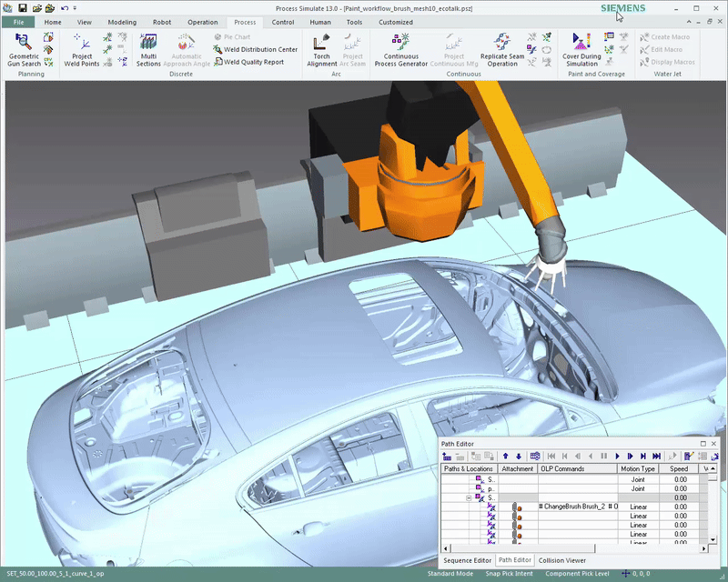Play simulation forward in Path Editor
Screen dimensions: 728x582
coord(618,456)
